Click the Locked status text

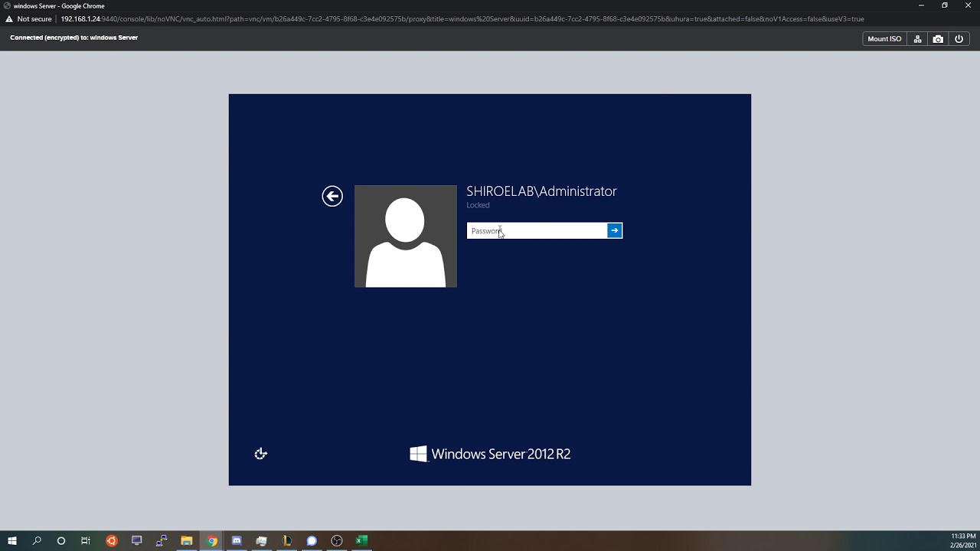click(x=478, y=205)
